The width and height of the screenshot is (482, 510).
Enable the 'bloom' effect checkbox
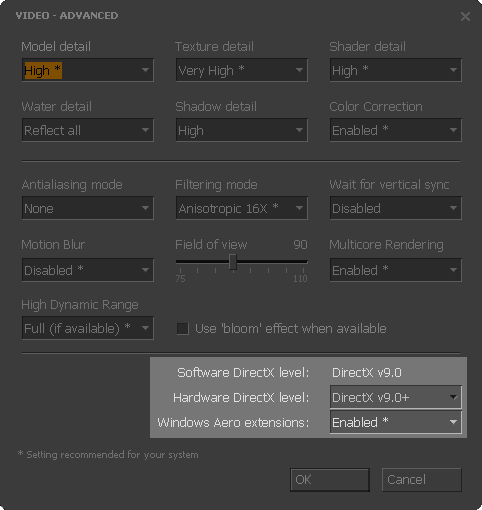coord(182,329)
